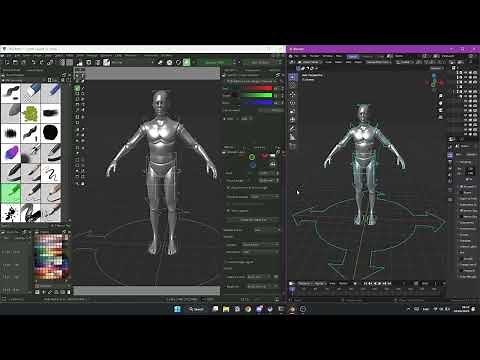
Task: Select the Annotate tool in Blender toolbar
Action: (293, 129)
